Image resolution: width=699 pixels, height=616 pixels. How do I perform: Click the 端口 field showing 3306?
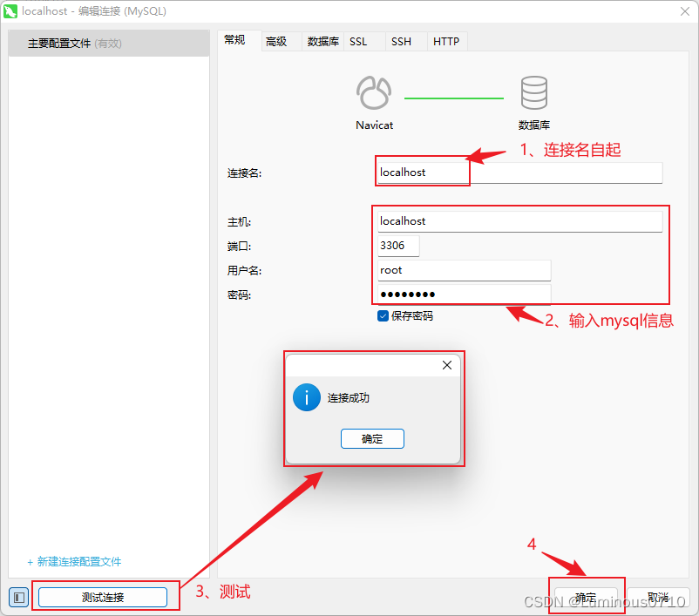click(x=398, y=246)
